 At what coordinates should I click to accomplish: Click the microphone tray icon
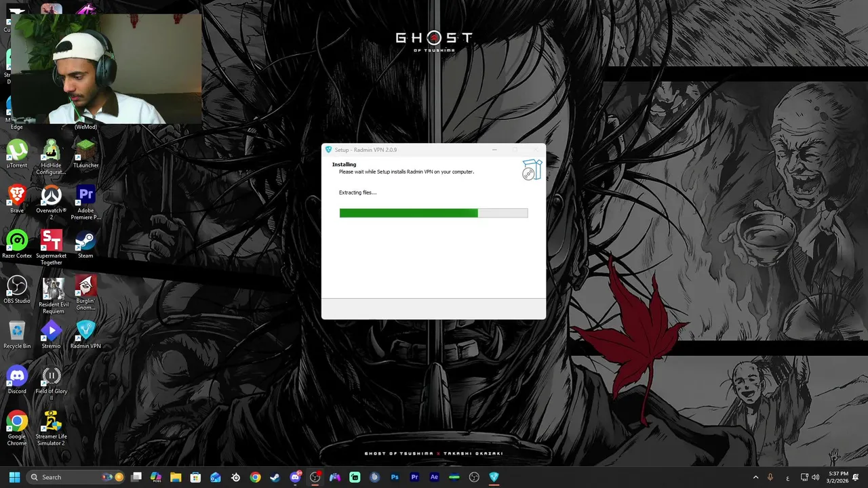[x=770, y=477]
